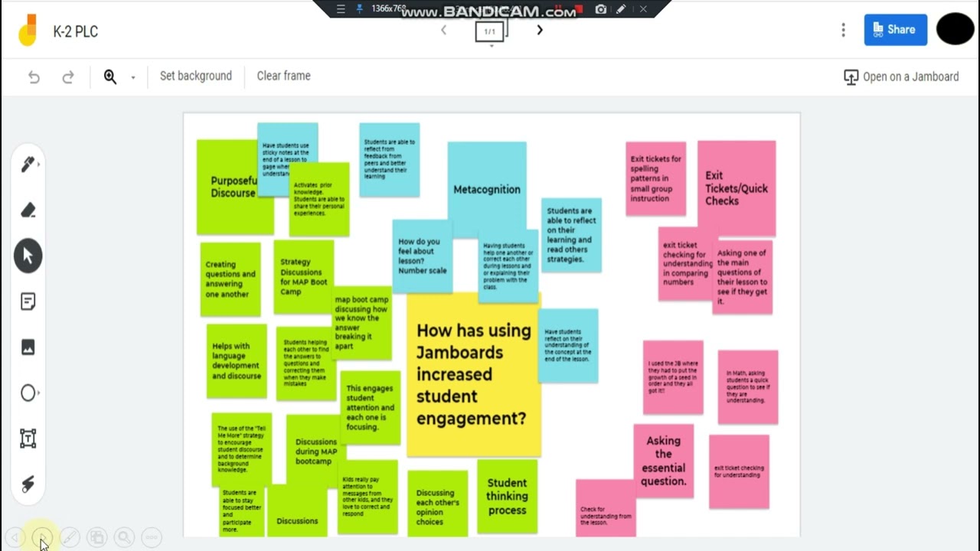Undo the last action
Viewport: 980px width, 551px height.
pyautogui.click(x=34, y=77)
